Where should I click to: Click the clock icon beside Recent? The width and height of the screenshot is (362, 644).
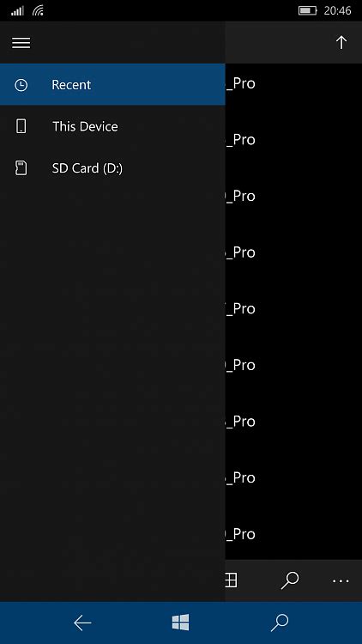(21, 85)
